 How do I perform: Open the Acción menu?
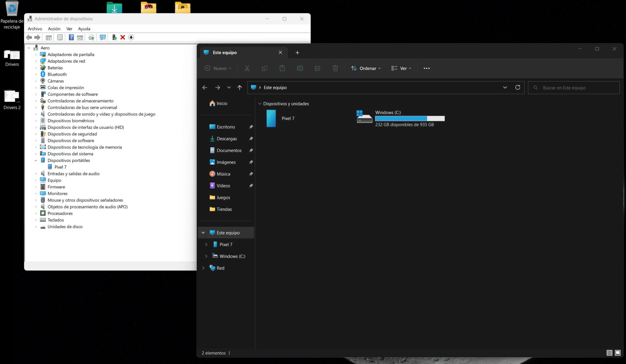coord(54,29)
